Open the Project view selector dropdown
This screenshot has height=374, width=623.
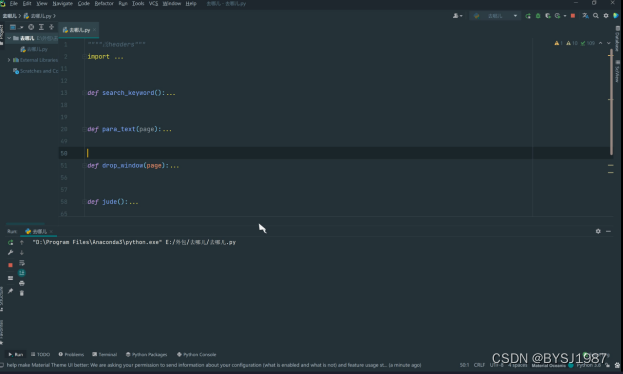(16, 27)
